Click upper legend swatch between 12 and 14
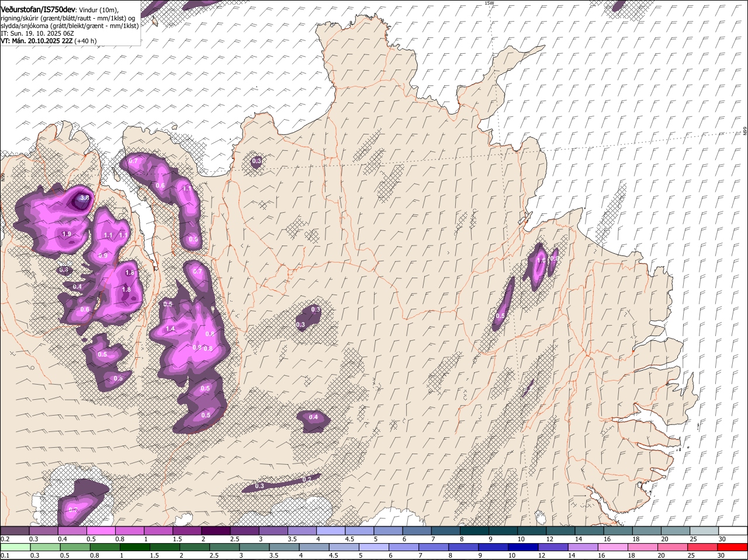 561,530
